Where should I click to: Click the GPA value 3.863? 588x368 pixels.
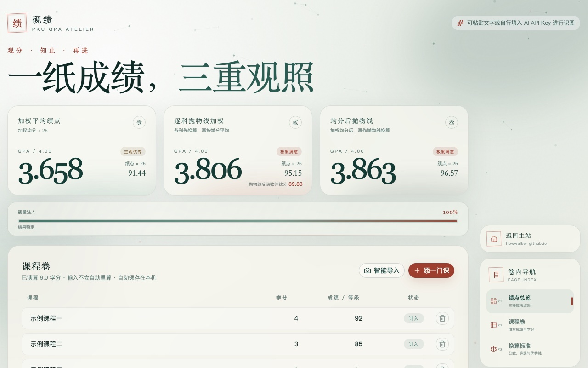(363, 171)
